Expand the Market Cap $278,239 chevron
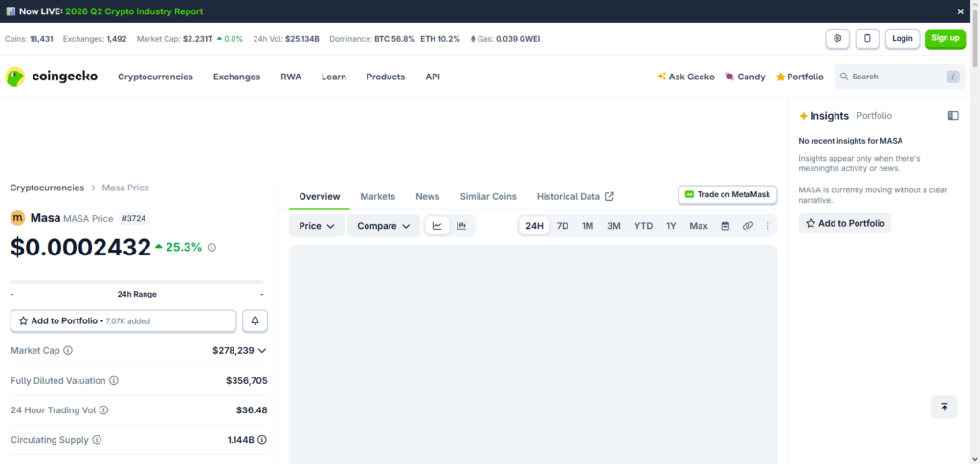 pyautogui.click(x=262, y=351)
